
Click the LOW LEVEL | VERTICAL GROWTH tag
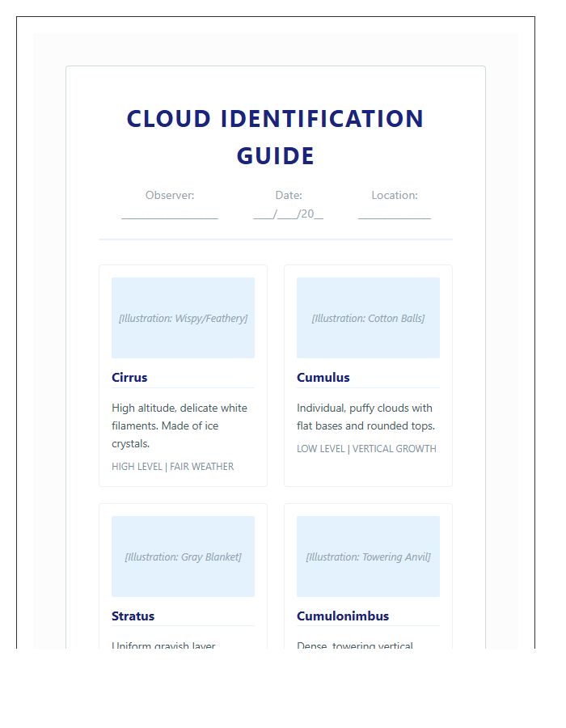coord(366,449)
